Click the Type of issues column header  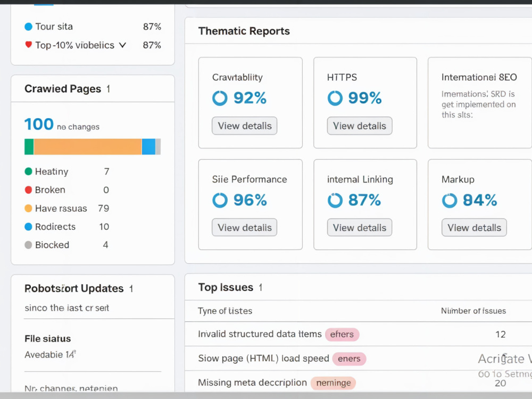(x=225, y=311)
